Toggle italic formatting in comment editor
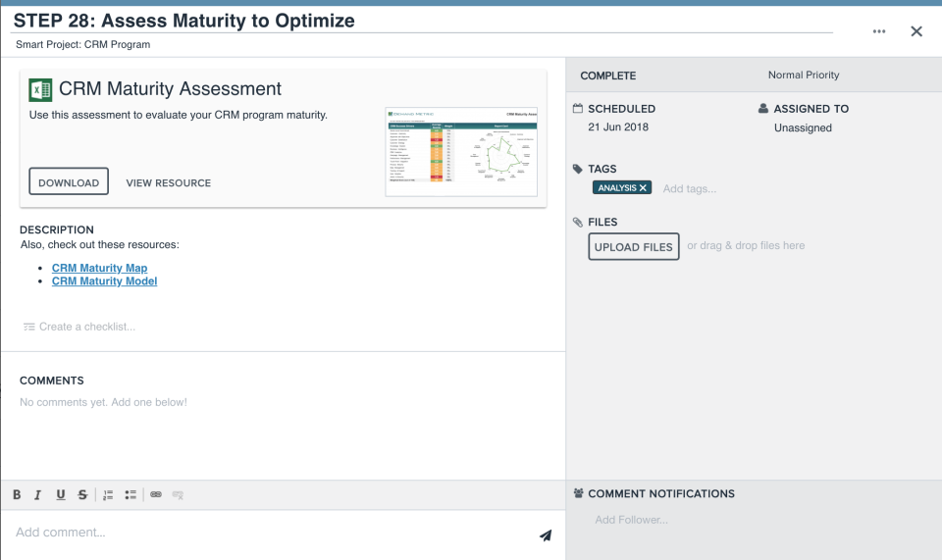 coord(37,495)
